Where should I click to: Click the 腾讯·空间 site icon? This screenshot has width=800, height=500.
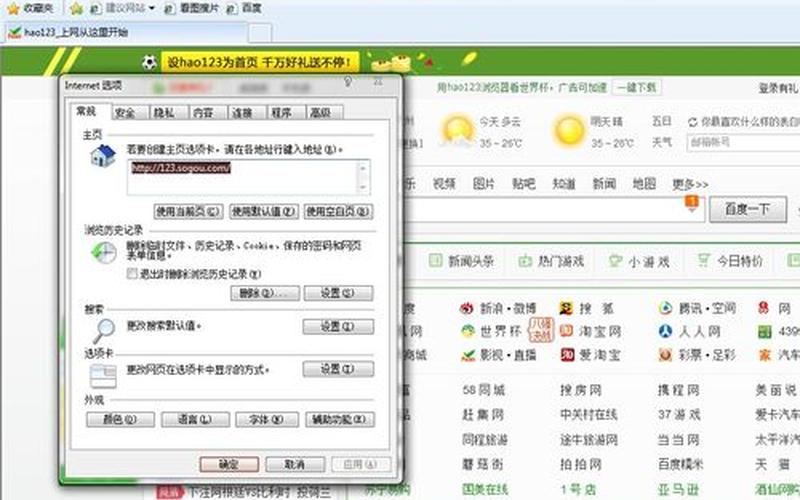(x=665, y=308)
